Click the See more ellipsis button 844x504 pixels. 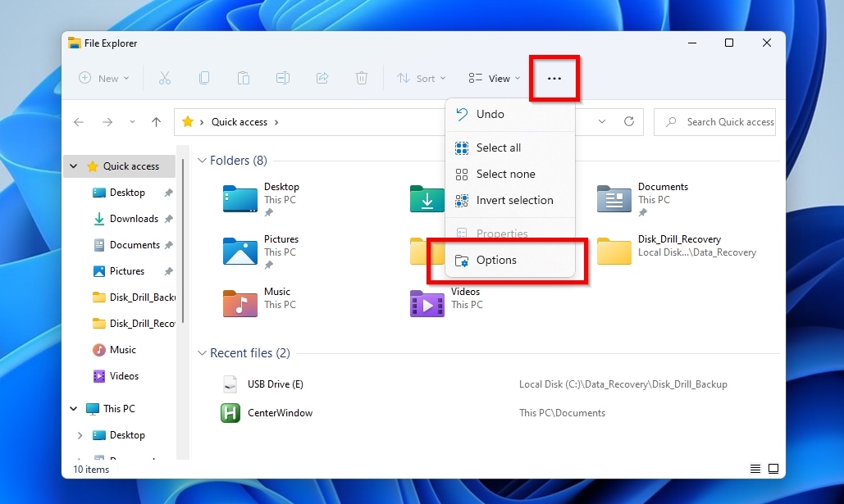point(554,78)
